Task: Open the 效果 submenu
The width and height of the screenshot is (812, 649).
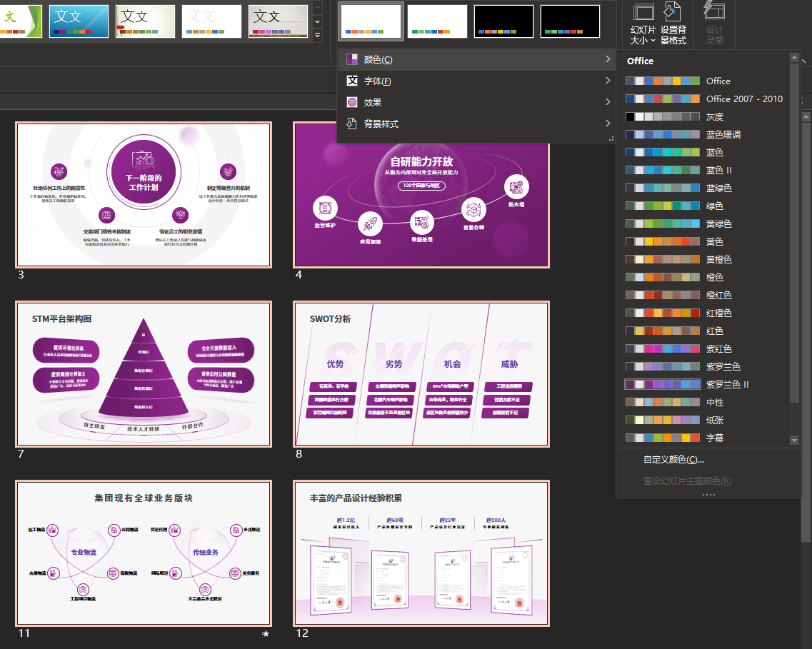Action: 476,102
